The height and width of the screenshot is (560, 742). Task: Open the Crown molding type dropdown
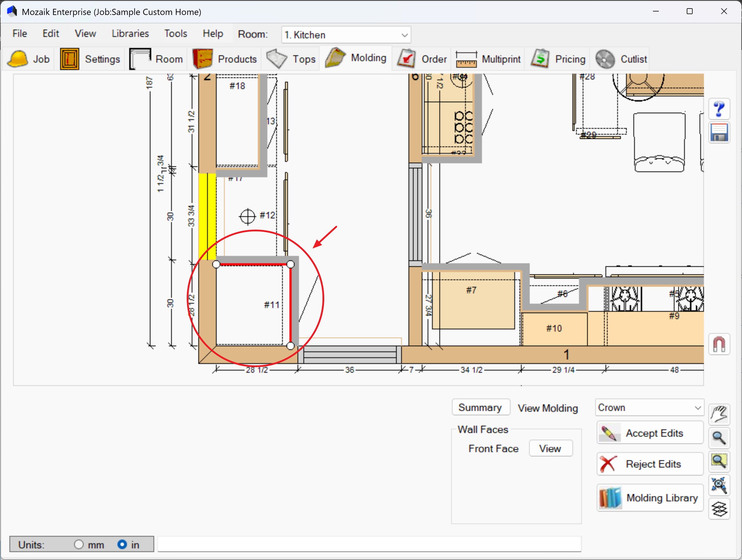pos(649,407)
